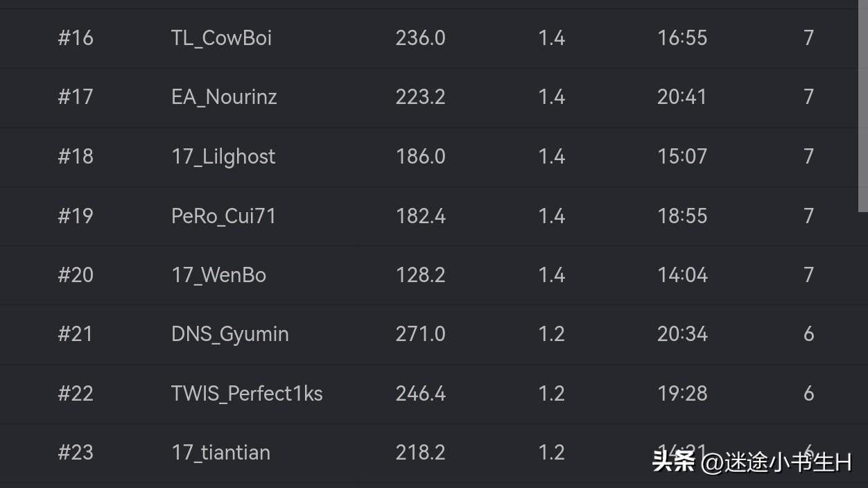Select PeRo_Cui71 in the leaderboard
Screen dimensions: 868x488
(223, 216)
